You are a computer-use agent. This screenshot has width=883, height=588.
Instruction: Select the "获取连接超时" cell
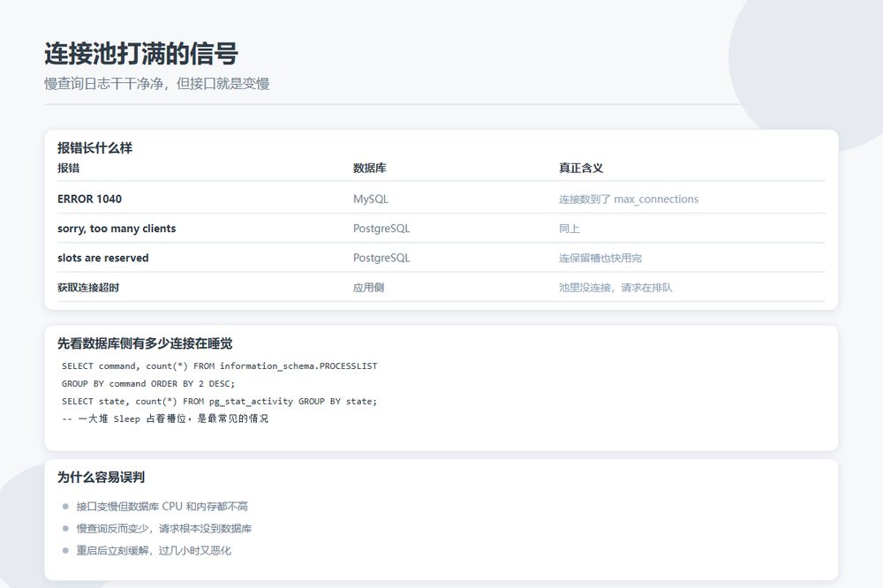(88, 287)
